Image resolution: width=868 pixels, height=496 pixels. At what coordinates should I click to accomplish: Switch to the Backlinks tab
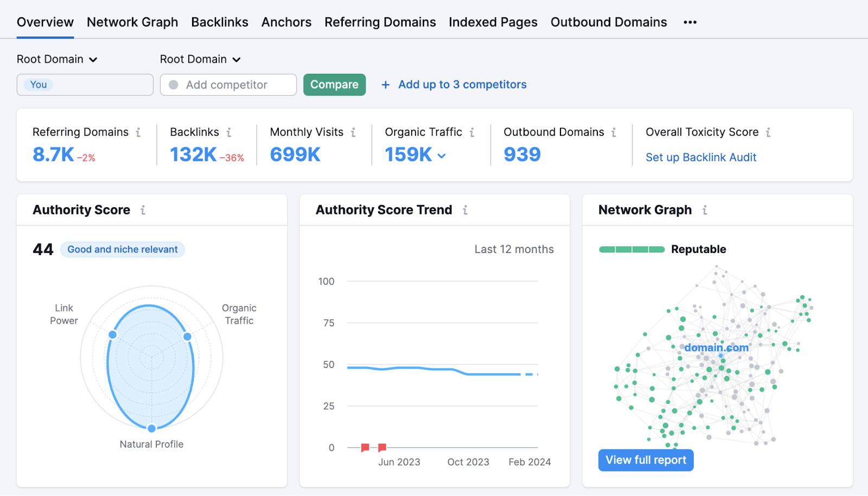pos(220,22)
